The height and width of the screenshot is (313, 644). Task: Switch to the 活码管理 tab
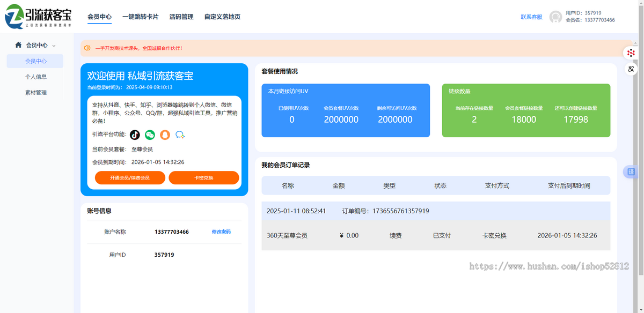pos(181,17)
